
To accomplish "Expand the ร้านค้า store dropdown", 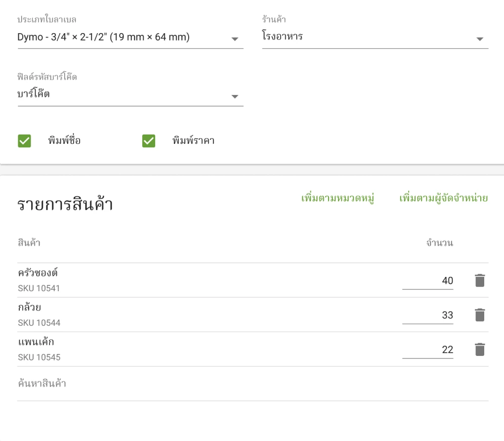I will pos(375,38).
